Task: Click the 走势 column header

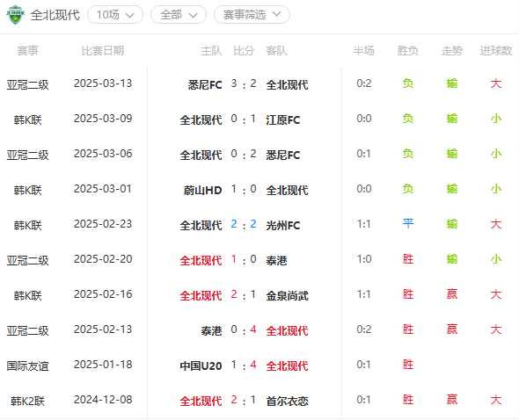Action: 452,51
